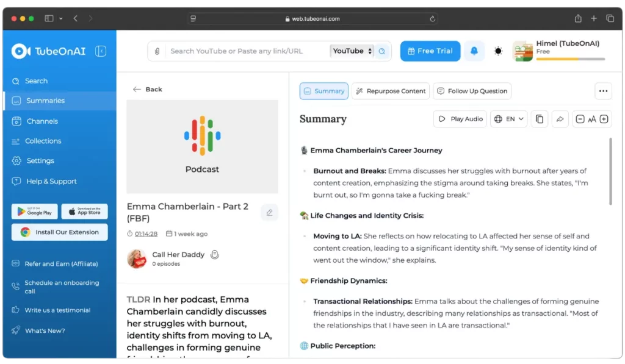Share the summary using the arrow icon

[x=560, y=119]
